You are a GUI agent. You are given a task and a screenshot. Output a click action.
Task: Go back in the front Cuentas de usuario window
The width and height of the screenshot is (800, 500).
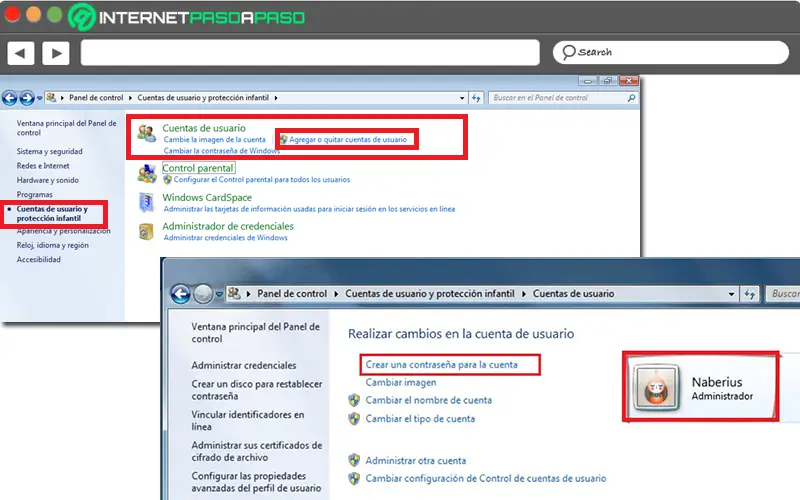181,294
